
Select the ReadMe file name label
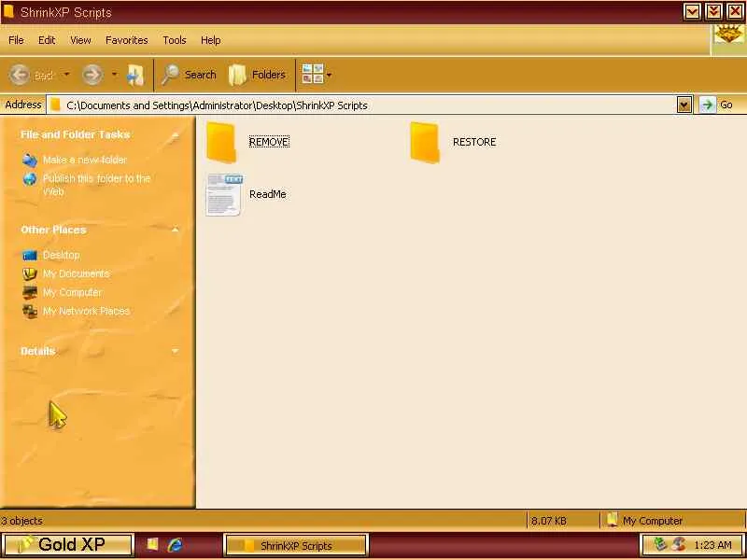click(268, 194)
